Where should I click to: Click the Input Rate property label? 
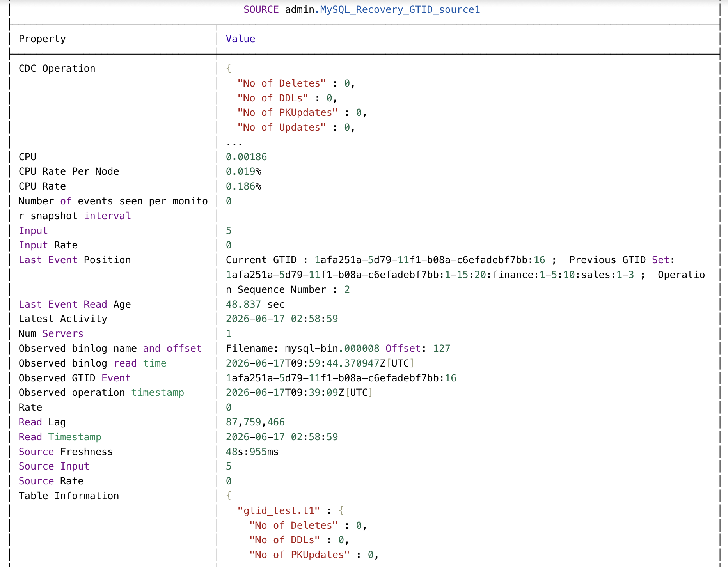[48, 245]
